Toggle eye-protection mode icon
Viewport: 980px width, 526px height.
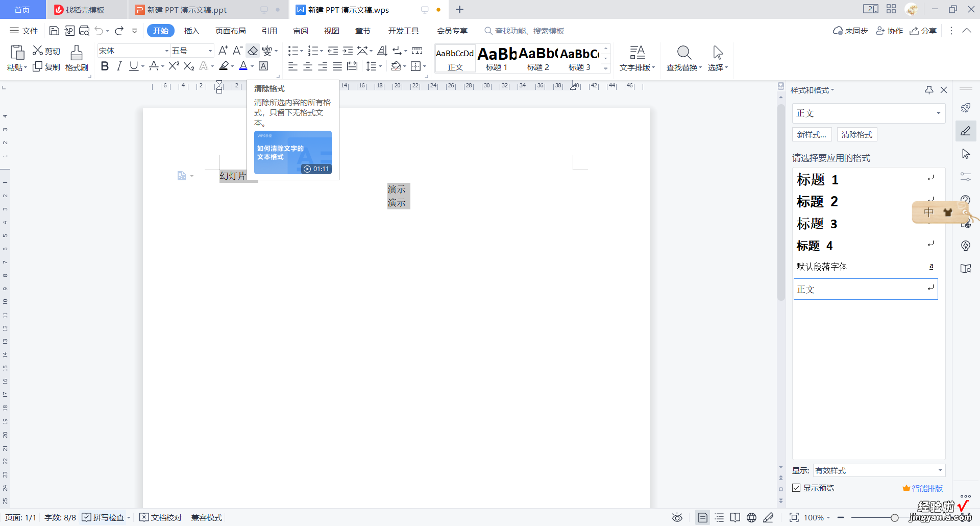click(x=677, y=517)
